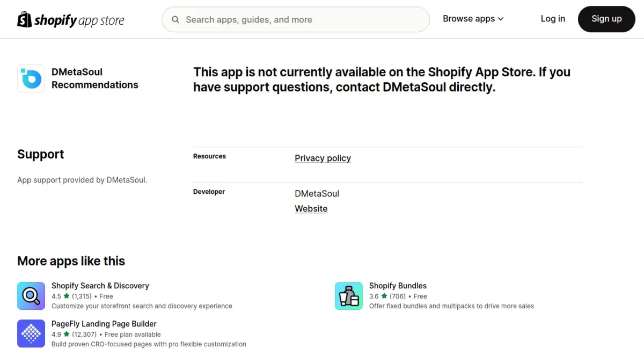Click the DMetaSoul Recommendations app icon
This screenshot has width=644, height=349.
tap(31, 78)
